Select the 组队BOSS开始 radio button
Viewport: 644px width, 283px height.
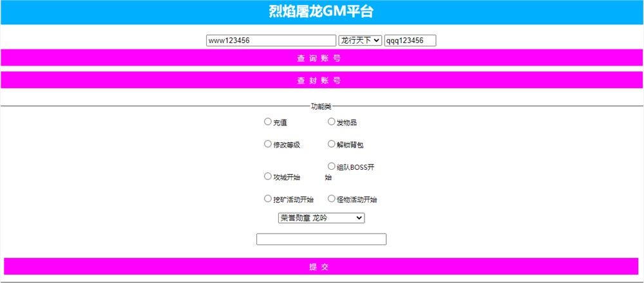click(332, 167)
